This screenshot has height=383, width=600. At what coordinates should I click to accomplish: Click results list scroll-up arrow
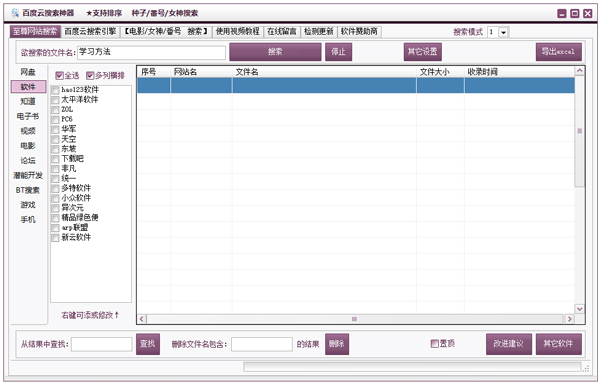click(x=580, y=71)
